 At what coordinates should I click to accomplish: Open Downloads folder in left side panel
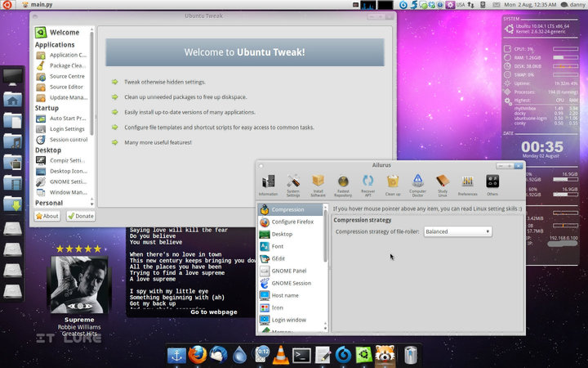[12, 204]
